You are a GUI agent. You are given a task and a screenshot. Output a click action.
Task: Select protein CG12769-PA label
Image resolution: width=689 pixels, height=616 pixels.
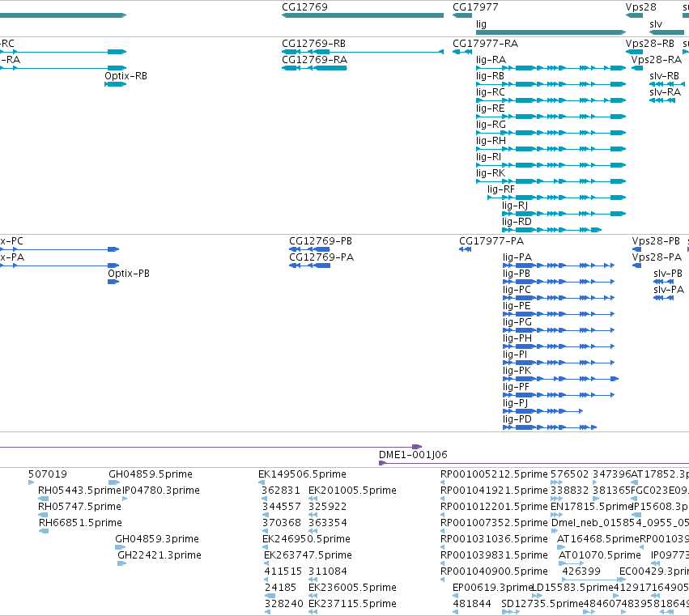pos(321,257)
